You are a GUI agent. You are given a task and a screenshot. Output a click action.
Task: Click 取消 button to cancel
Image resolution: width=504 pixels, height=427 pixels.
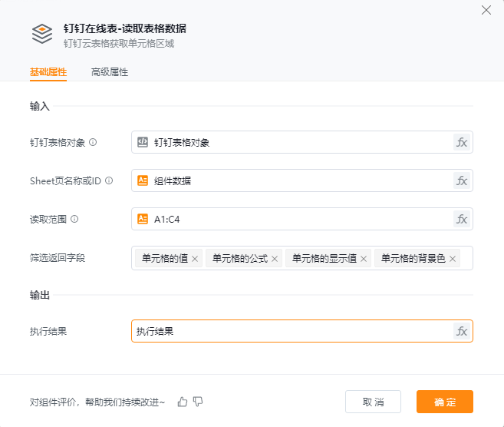click(373, 402)
